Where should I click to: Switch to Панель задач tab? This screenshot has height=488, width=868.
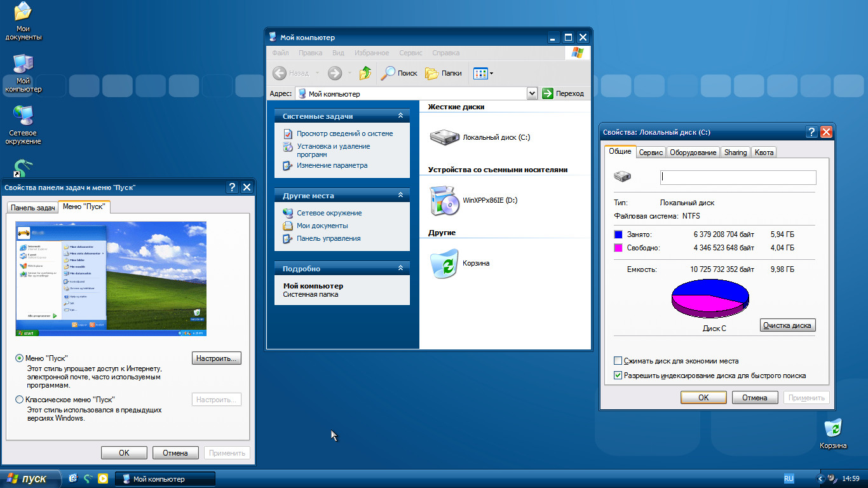coord(33,208)
